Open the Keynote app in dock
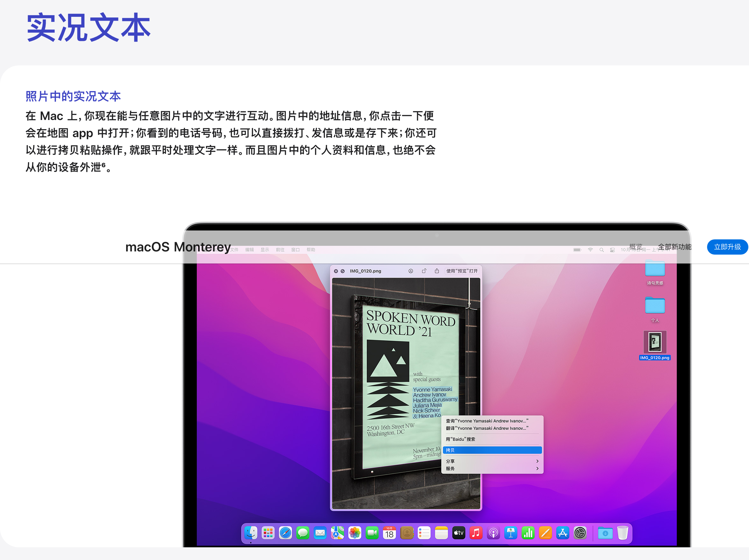The width and height of the screenshot is (749, 560). 511,533
